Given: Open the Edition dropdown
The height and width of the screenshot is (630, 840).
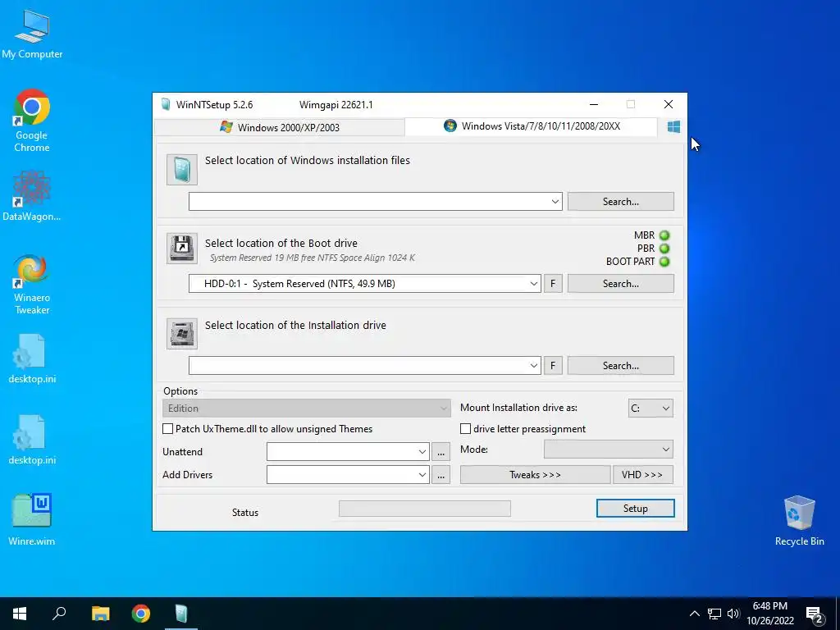Looking at the screenshot, I should (x=306, y=409).
